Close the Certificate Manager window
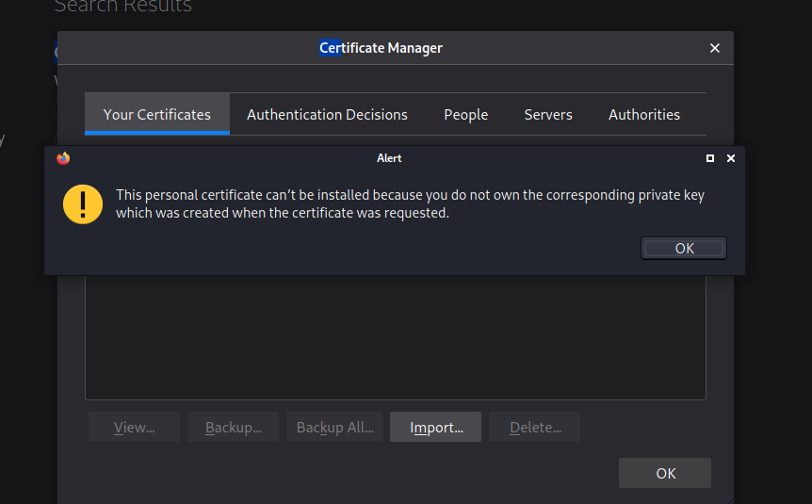Image resolution: width=812 pixels, height=504 pixels. 715,48
